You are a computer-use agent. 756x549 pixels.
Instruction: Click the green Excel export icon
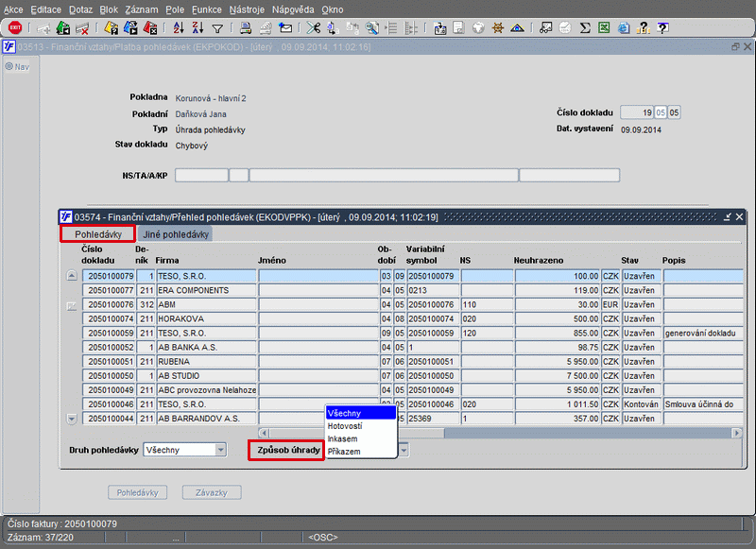point(604,28)
